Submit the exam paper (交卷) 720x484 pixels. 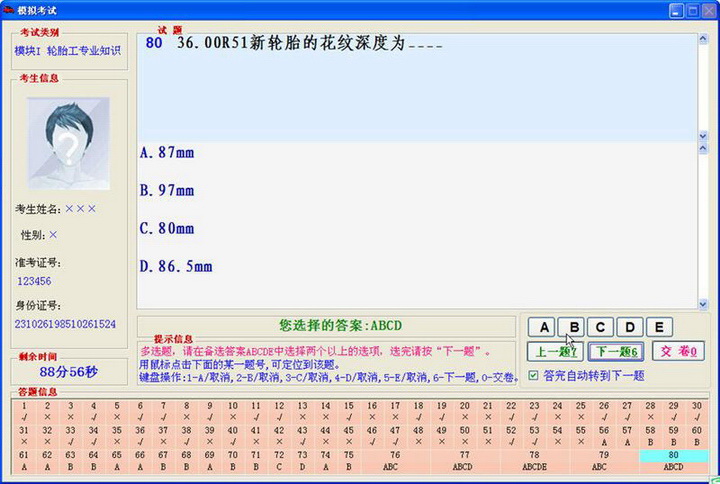point(678,352)
